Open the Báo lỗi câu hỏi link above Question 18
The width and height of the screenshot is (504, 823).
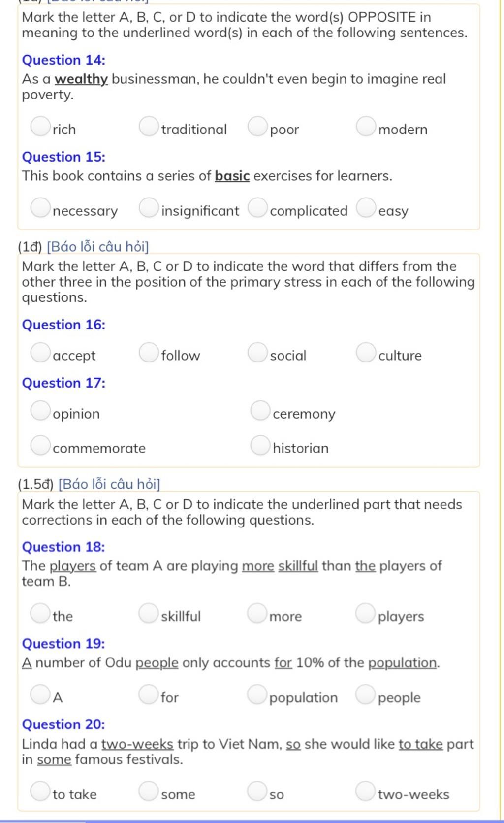pyautogui.click(x=109, y=484)
